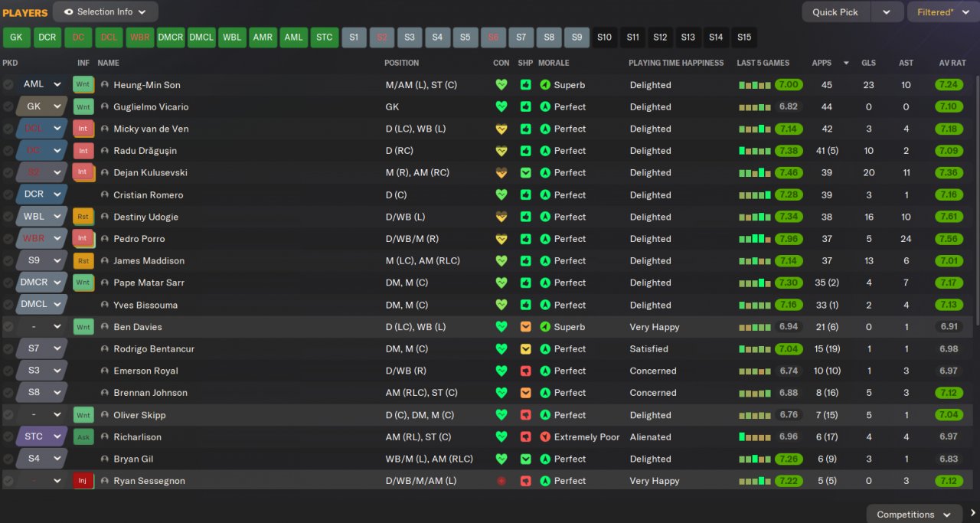
Task: Sort by the MORALE column header
Action: (554, 63)
